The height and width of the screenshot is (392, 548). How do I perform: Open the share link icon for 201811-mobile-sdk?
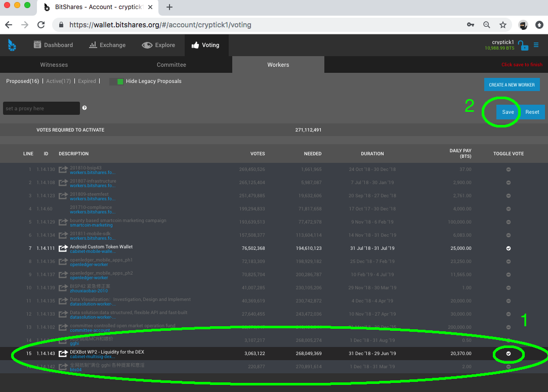coord(63,235)
